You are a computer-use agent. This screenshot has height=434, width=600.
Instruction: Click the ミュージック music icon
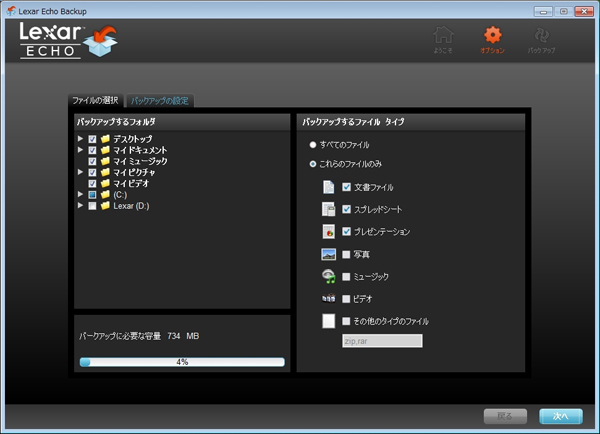click(x=328, y=276)
